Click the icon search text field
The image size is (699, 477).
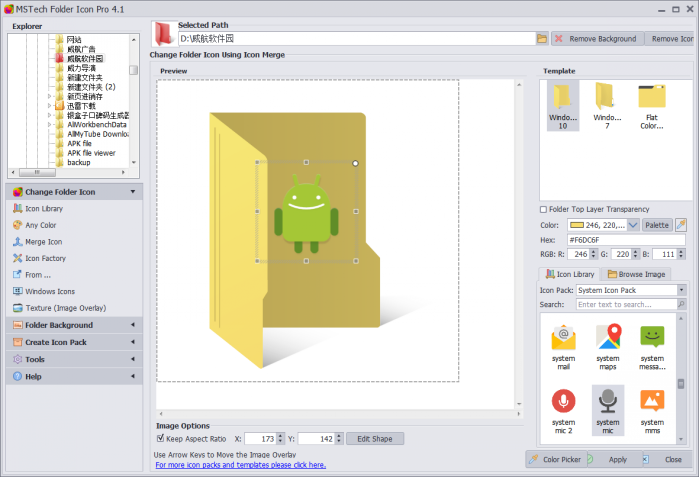[626, 304]
